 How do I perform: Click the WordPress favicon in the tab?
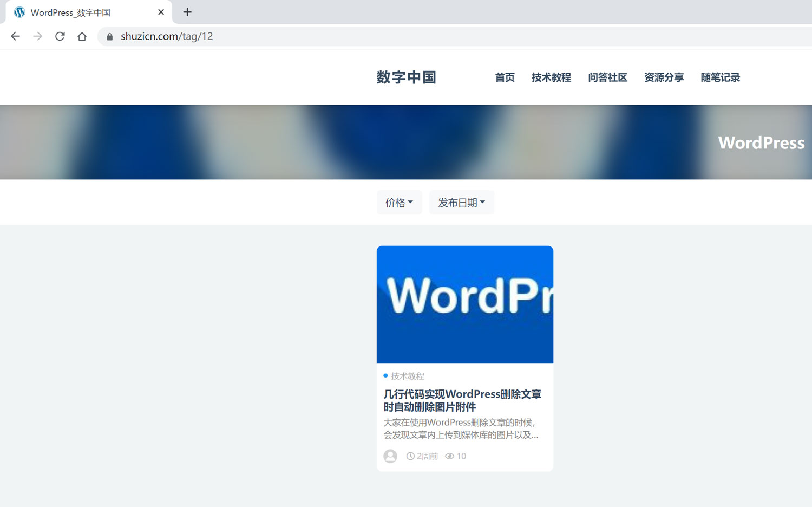point(19,12)
